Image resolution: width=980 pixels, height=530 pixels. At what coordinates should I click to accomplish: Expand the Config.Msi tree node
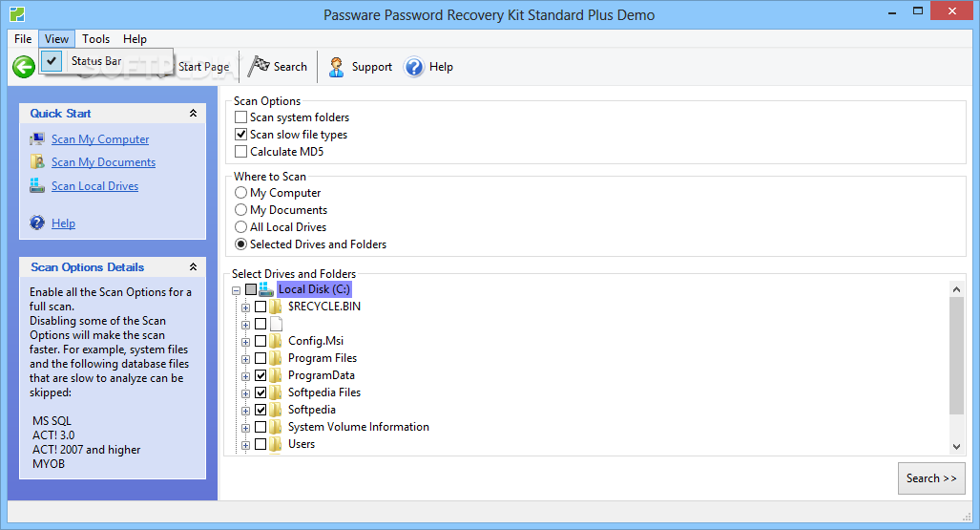[245, 342]
